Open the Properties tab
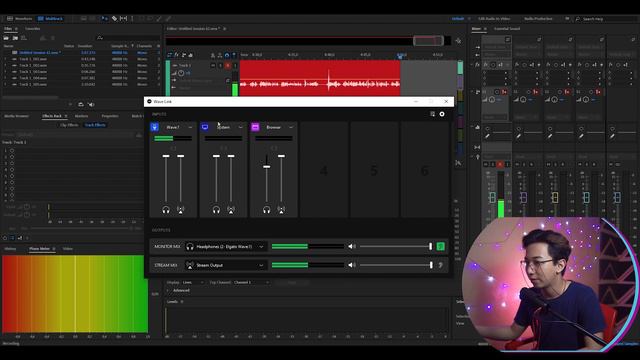The width and height of the screenshot is (640, 360). point(110,116)
